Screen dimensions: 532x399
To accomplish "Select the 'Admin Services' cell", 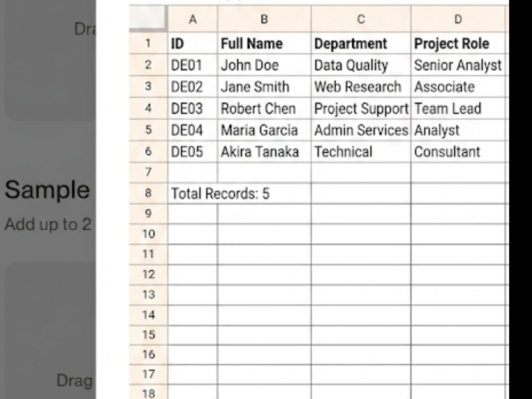I will pos(361,130).
